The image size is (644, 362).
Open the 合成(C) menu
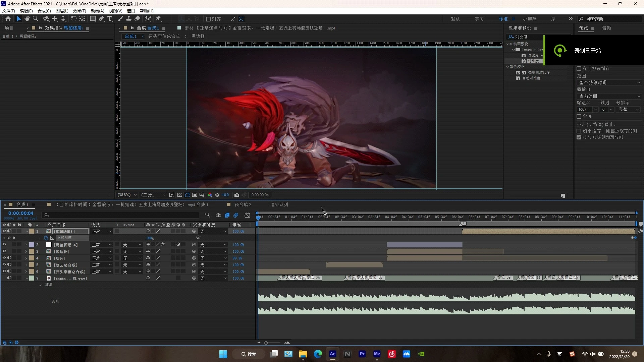point(44,11)
